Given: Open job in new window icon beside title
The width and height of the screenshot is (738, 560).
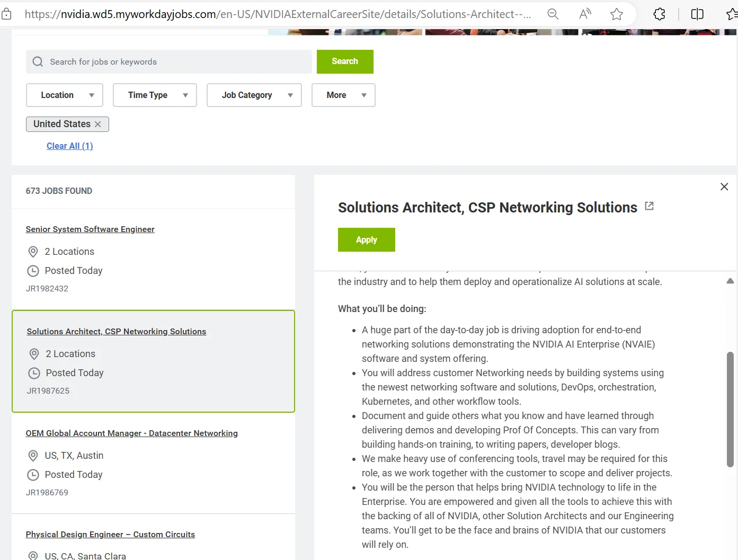Looking at the screenshot, I should [x=649, y=206].
